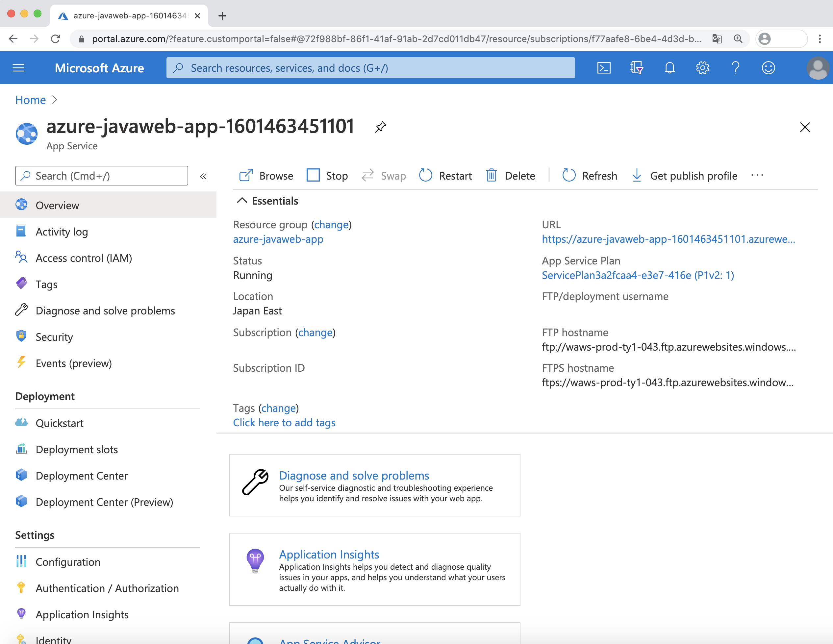The width and height of the screenshot is (833, 644).
Task: Focus the Azure global search box
Action: (x=370, y=68)
